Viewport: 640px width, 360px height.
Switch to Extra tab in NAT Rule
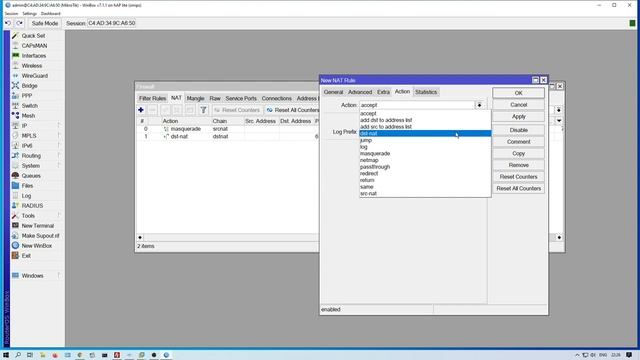pyautogui.click(x=383, y=92)
